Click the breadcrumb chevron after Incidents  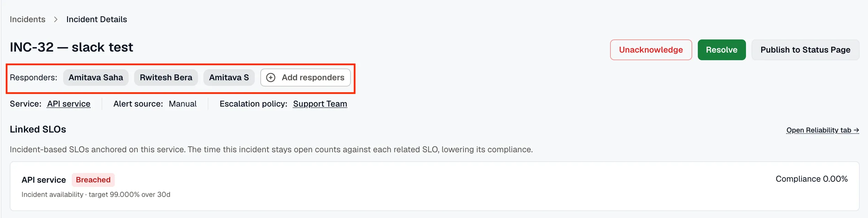click(56, 19)
